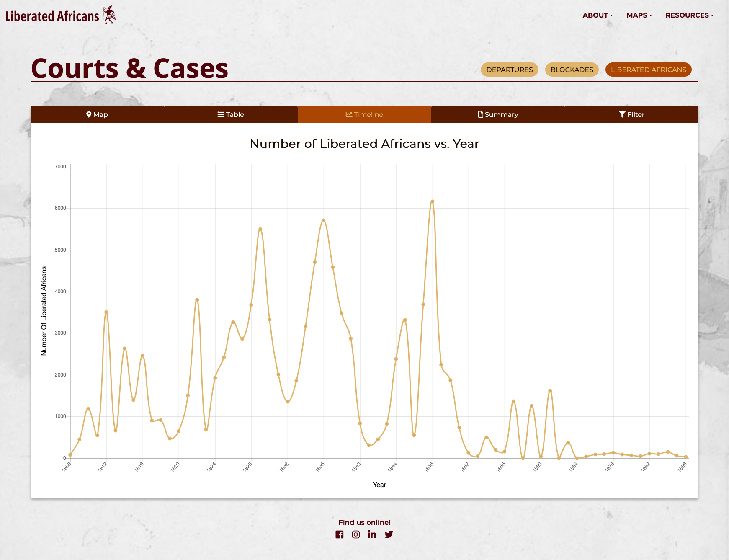Click the 1836 peak point on chart
The height and width of the screenshot is (560, 729).
click(x=324, y=220)
